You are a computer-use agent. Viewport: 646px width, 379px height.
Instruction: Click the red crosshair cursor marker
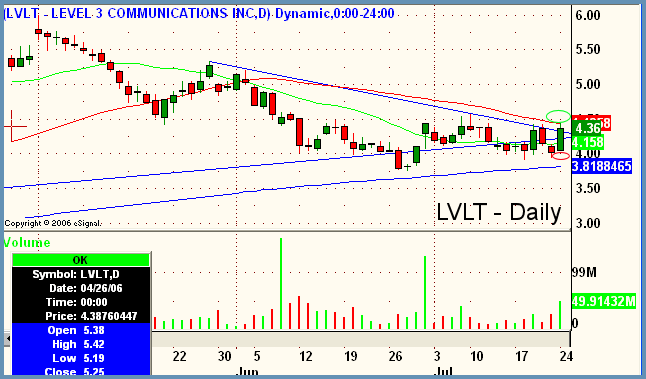[12, 126]
